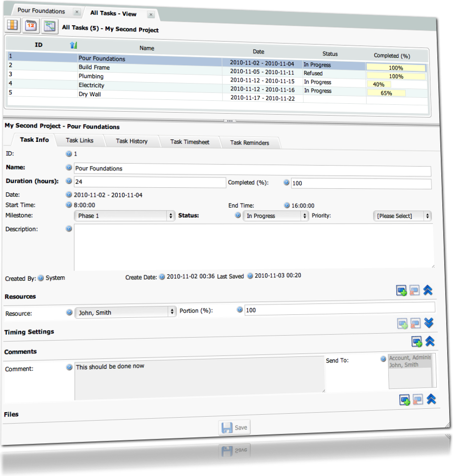Open the Status dropdown showing In Progress

tap(276, 216)
